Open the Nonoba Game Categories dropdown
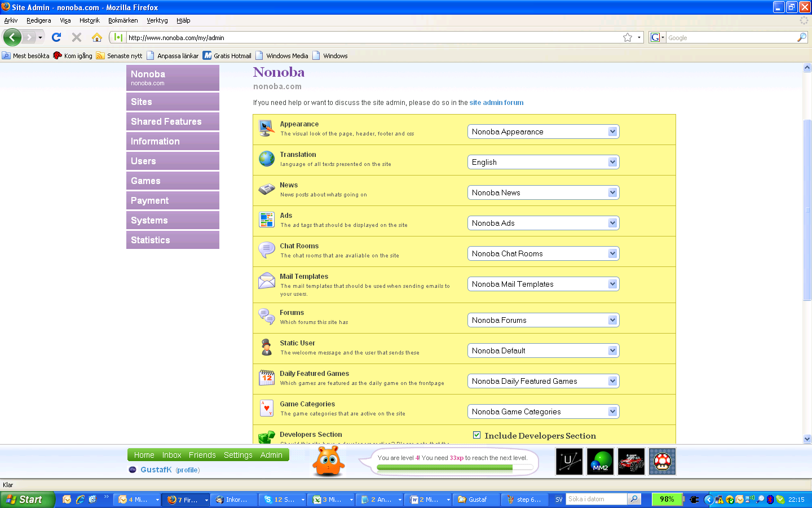This screenshot has height=508, width=812. tap(544, 411)
